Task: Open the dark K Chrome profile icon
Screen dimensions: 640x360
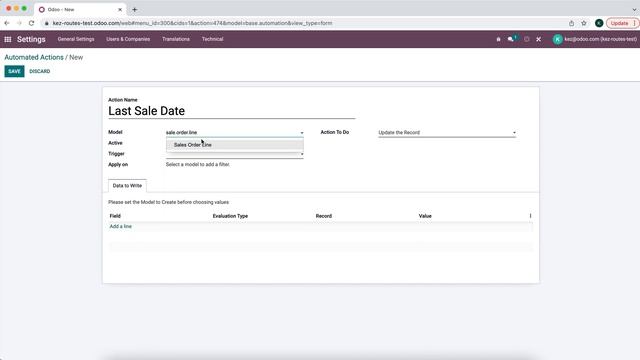Action: click(x=599, y=23)
